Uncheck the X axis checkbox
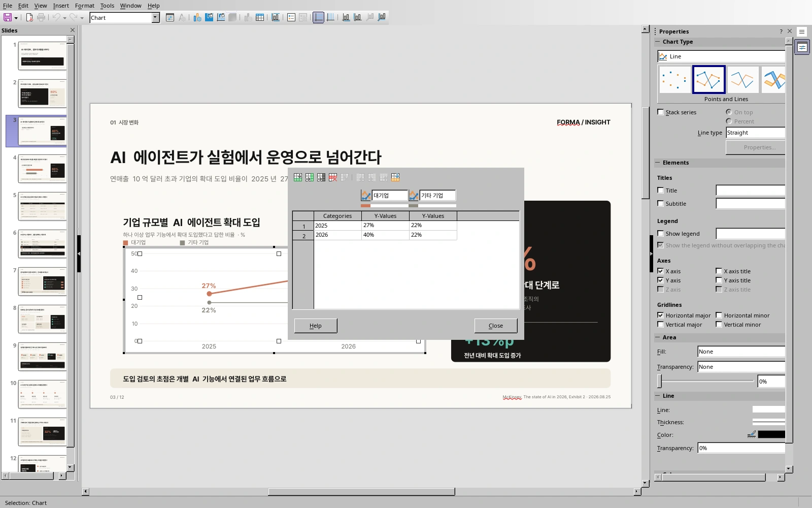The width and height of the screenshot is (812, 508). coord(660,271)
